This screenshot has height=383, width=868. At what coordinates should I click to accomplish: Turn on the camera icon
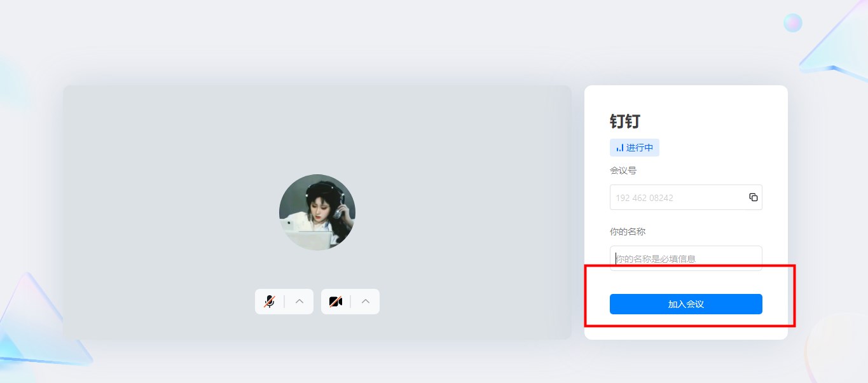click(x=336, y=302)
